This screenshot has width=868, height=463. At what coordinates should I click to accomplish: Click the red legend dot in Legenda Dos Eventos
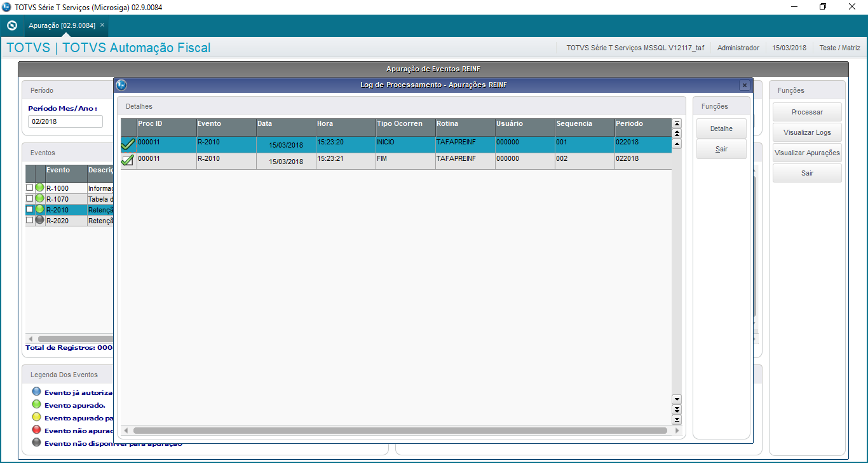coord(36,430)
